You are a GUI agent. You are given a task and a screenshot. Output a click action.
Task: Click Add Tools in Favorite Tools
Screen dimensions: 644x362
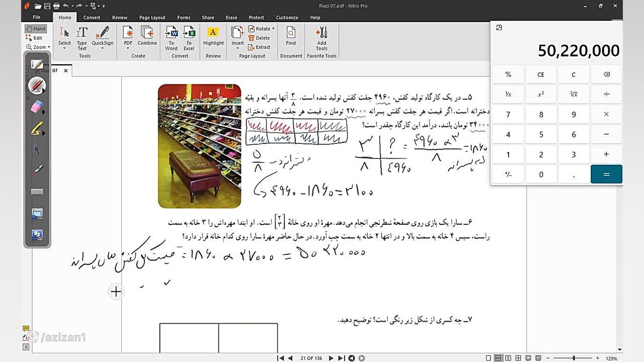pyautogui.click(x=321, y=38)
